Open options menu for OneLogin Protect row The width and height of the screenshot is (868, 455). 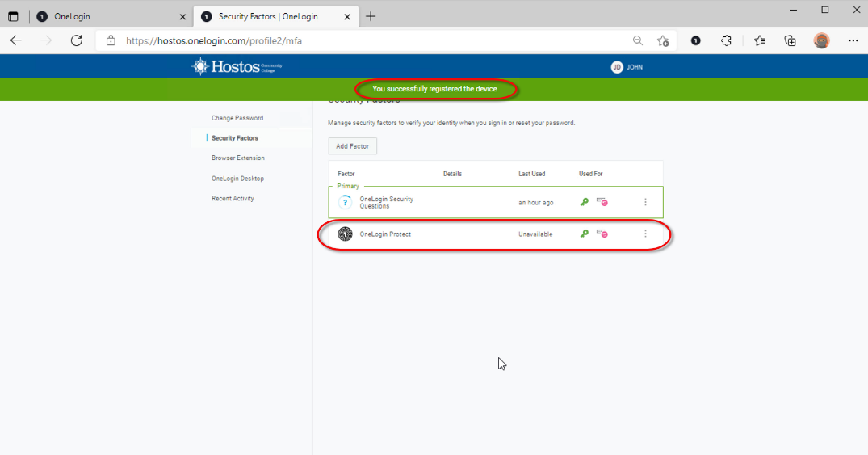point(645,234)
